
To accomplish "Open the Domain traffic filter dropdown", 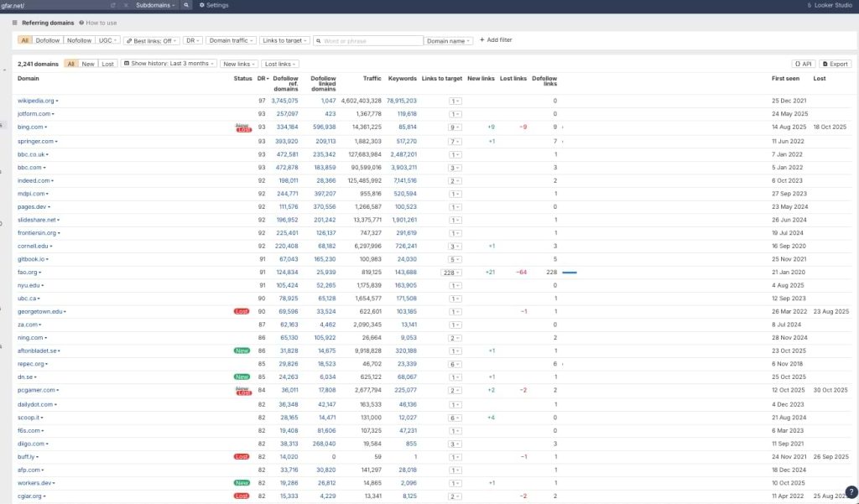I will 230,40.
